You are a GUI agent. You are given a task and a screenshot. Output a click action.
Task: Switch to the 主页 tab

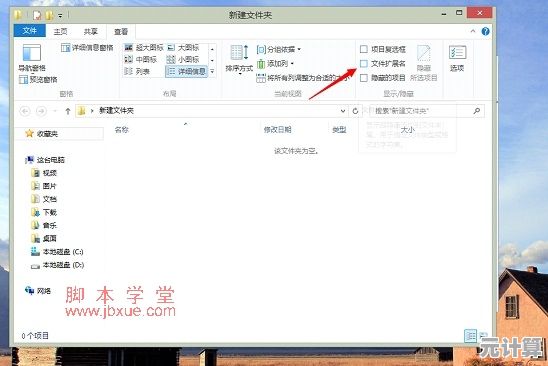click(x=60, y=31)
